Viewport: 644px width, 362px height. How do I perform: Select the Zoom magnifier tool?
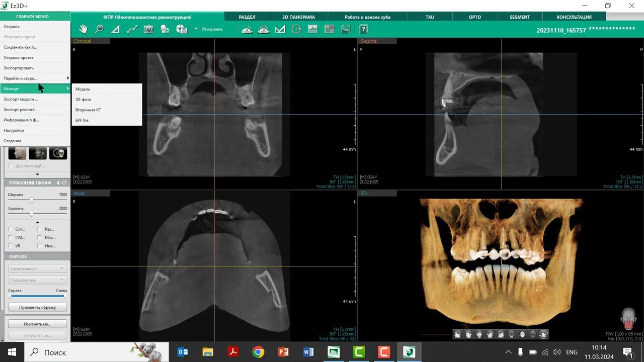click(99, 29)
